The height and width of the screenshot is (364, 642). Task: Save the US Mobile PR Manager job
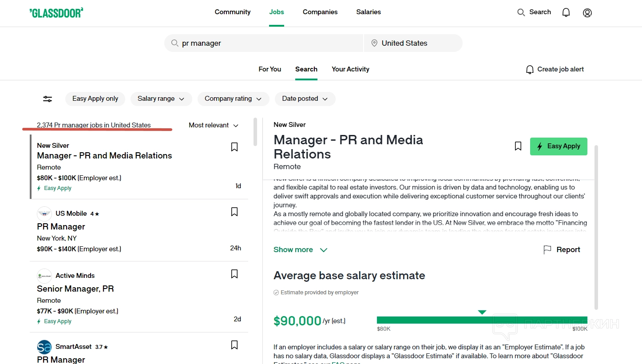234,212
